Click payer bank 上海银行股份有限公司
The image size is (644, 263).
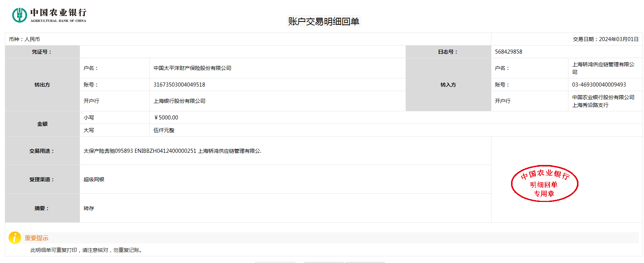179,101
